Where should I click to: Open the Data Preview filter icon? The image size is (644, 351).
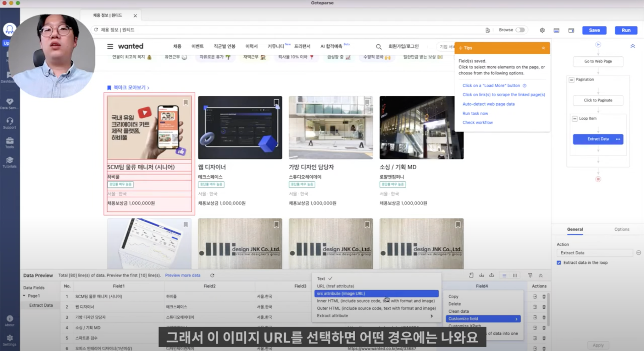coord(530,275)
